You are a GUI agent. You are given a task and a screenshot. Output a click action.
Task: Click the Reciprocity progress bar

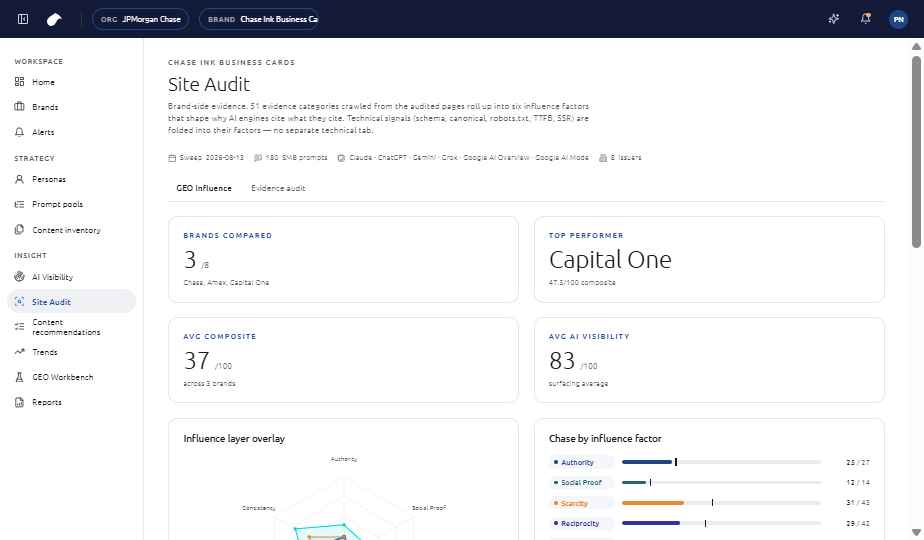click(721, 523)
